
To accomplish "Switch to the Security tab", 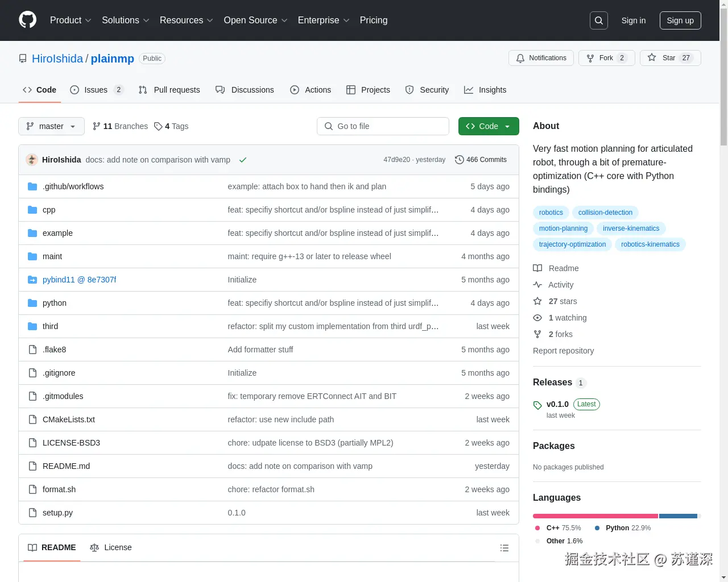I will [427, 90].
